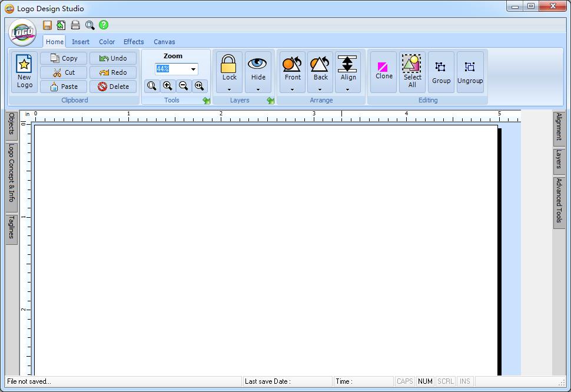571x392 pixels.
Task: Click the printer icon in quick toolbar
Action: point(75,25)
